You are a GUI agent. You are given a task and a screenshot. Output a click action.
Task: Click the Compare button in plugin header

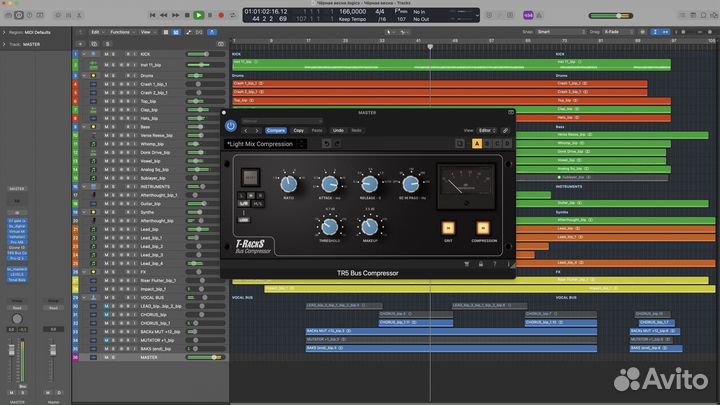pos(275,130)
